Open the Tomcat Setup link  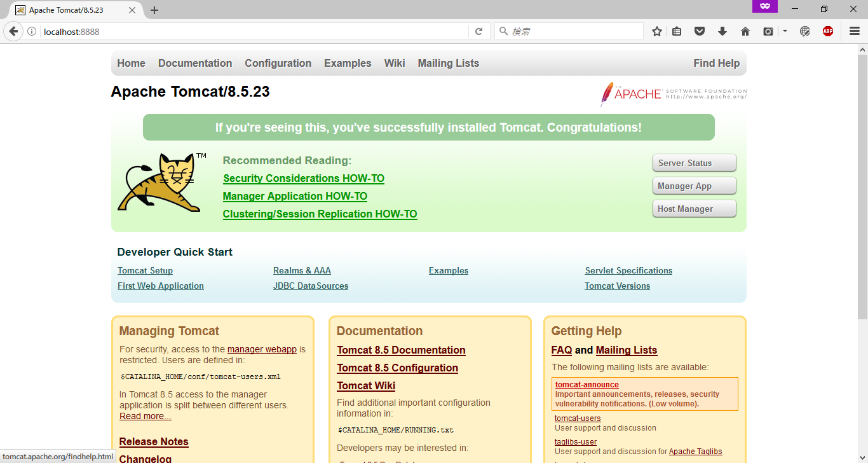(145, 270)
